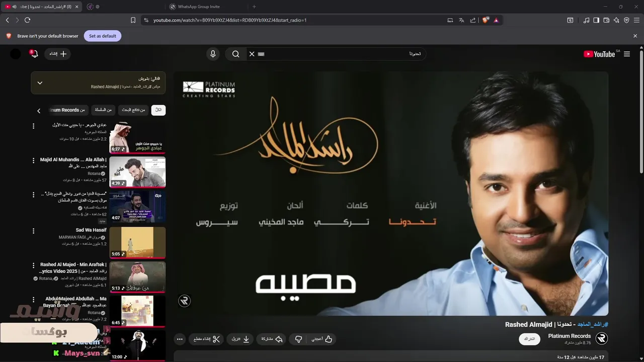
Task: Like the video (أعجبني)
Action: click(x=321, y=339)
